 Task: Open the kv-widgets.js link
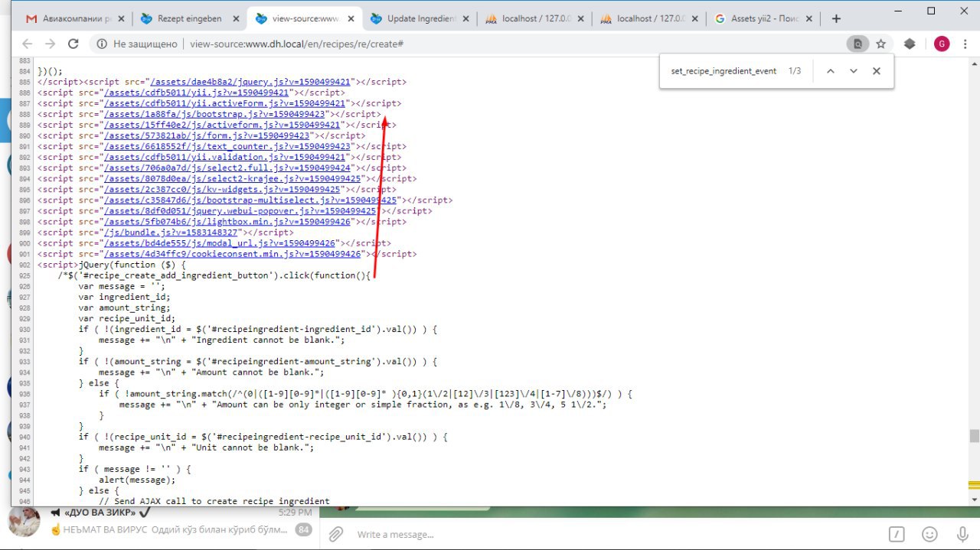point(222,189)
